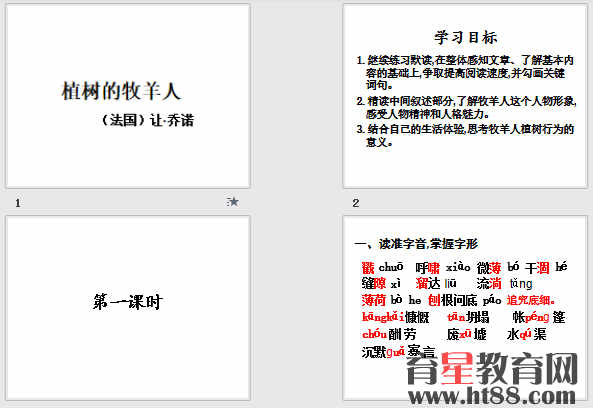Click the author line (法国)让·乔诺

(148, 120)
